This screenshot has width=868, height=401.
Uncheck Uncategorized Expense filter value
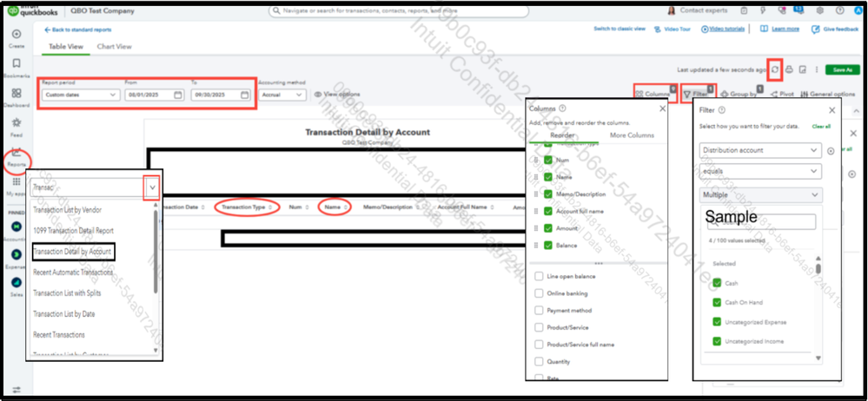(x=717, y=322)
